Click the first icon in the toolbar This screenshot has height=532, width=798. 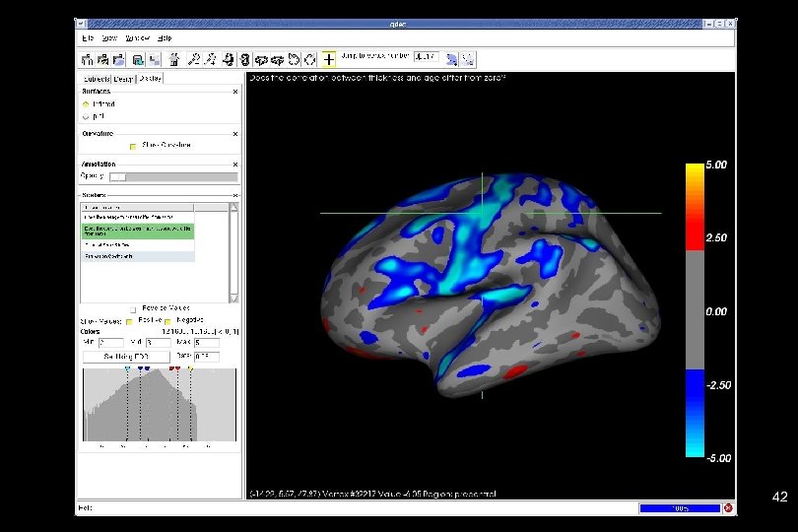pos(87,58)
